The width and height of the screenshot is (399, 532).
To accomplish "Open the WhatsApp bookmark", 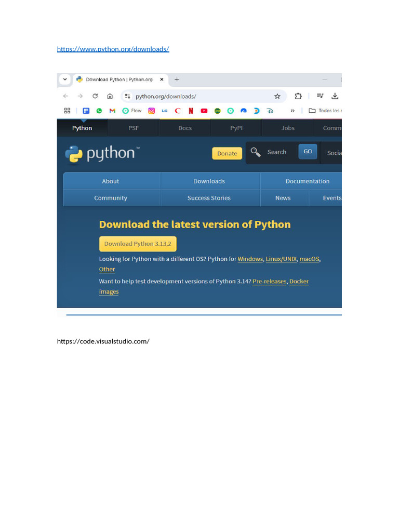I will [x=99, y=111].
